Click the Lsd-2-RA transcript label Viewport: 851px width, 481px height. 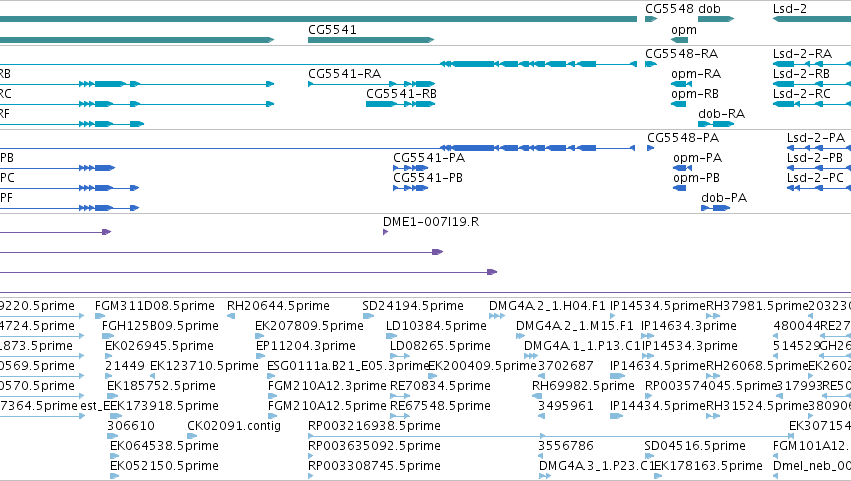click(x=802, y=54)
